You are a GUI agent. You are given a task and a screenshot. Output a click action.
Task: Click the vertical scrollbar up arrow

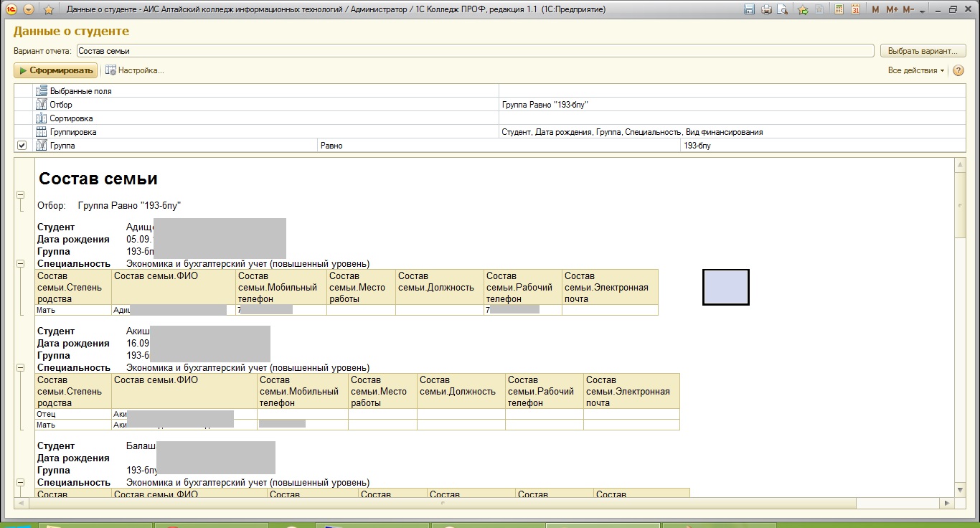(960, 164)
